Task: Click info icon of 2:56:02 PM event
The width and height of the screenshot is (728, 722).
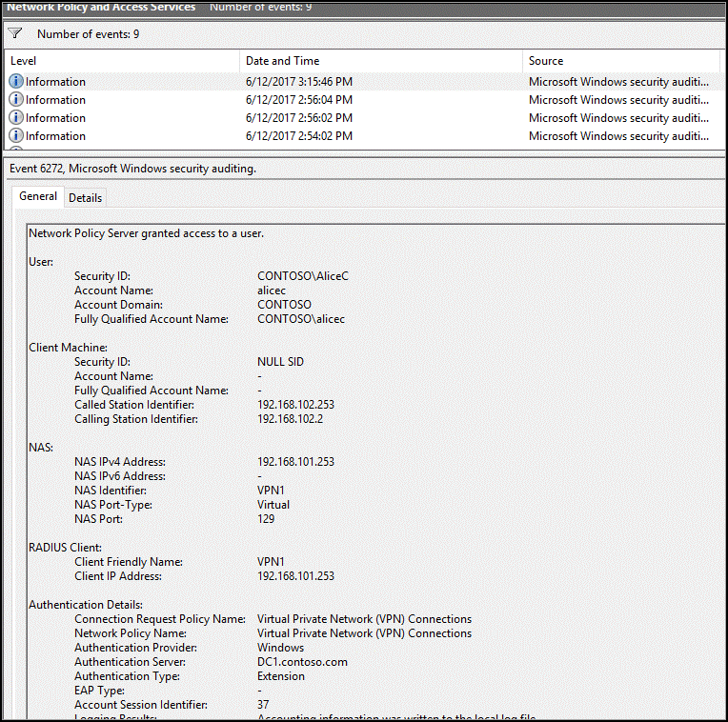Action: point(16,117)
